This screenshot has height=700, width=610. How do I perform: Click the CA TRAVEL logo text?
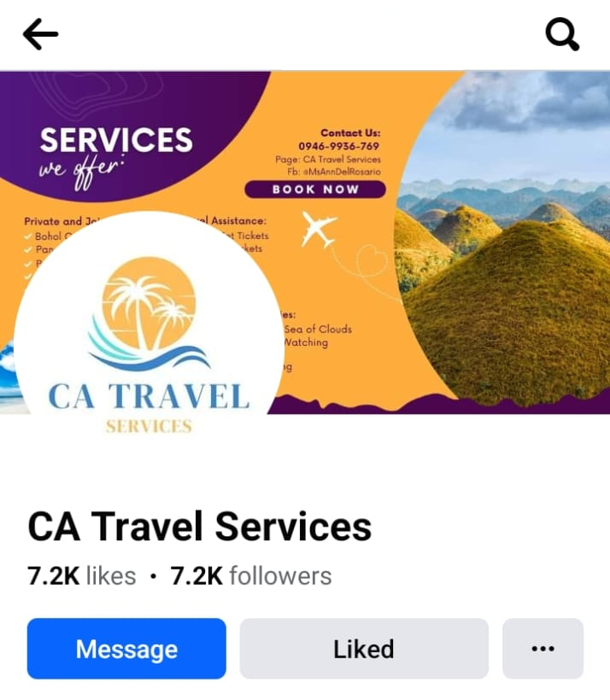pos(149,396)
